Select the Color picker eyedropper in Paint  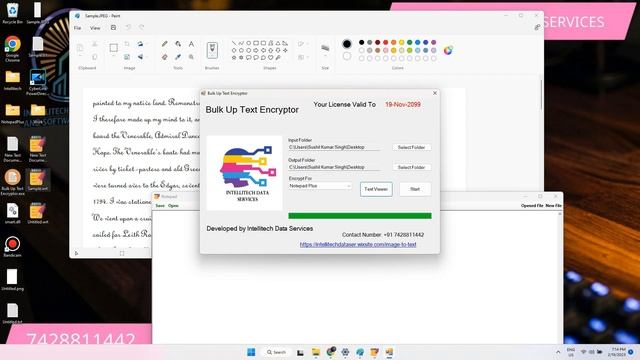coord(178,57)
